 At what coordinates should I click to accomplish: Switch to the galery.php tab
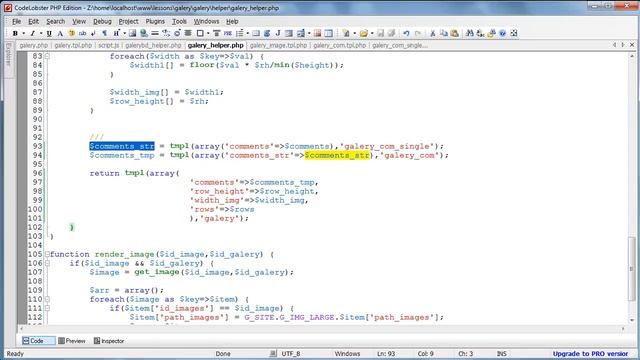coord(33,45)
